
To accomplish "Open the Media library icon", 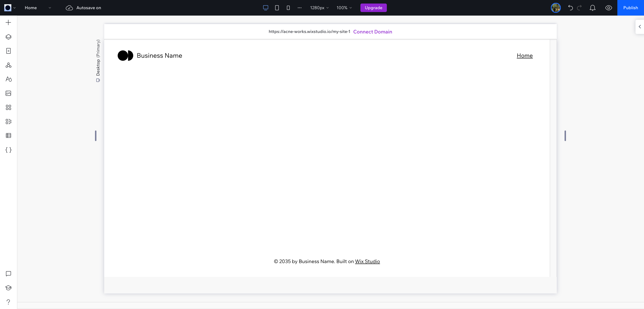I will 8,93.
